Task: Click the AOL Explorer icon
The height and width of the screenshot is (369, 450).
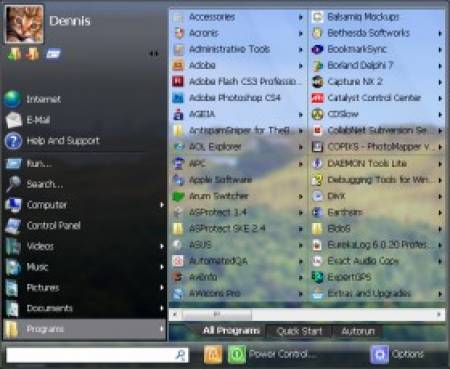Action: click(178, 147)
